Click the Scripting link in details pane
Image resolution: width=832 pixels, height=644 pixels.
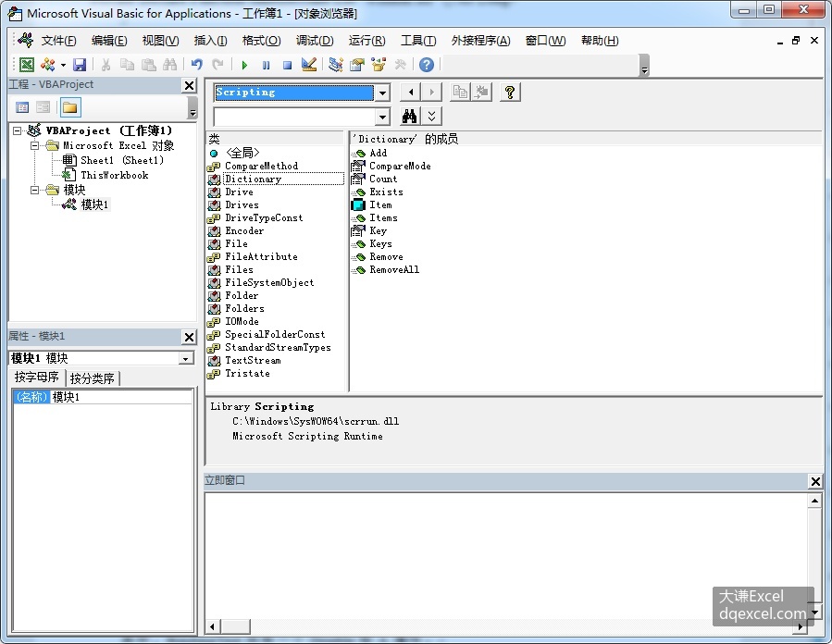click(x=284, y=407)
